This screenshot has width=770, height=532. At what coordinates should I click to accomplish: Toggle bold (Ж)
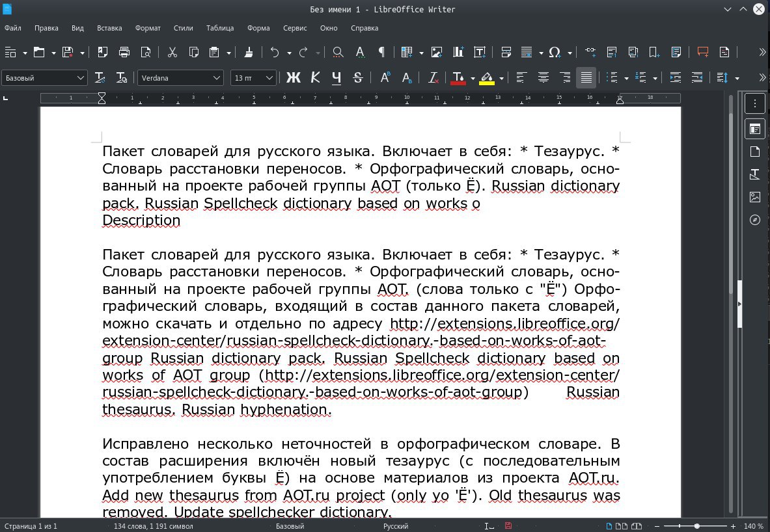click(293, 77)
